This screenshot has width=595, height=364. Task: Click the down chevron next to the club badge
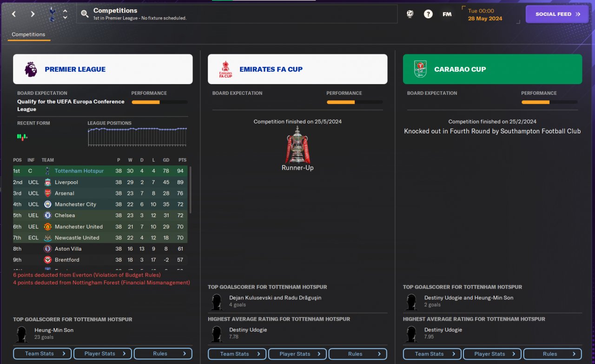65,18
